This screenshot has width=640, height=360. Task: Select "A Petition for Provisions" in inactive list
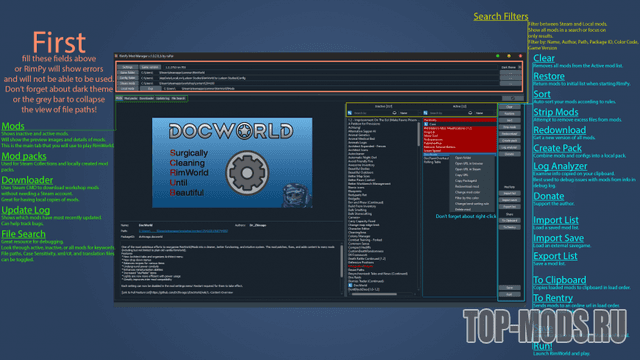coord(364,124)
